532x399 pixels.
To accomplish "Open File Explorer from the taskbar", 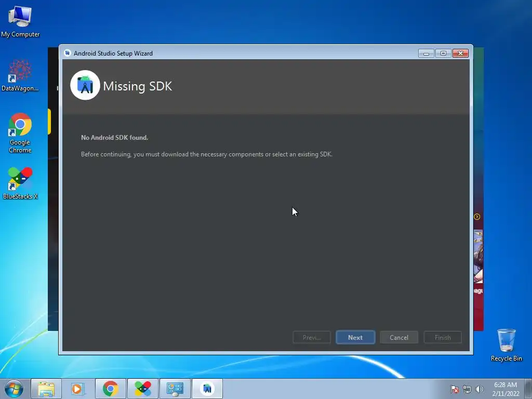I will point(46,389).
